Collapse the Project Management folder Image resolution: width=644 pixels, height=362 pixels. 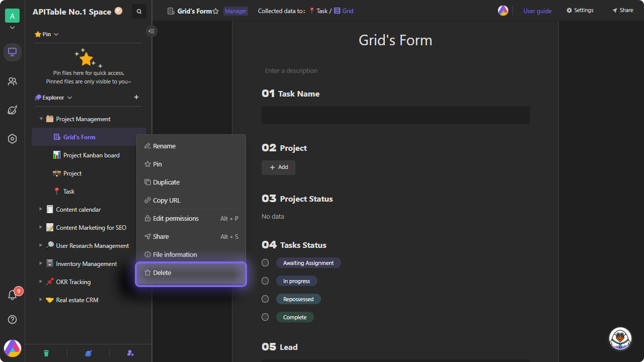click(41, 119)
